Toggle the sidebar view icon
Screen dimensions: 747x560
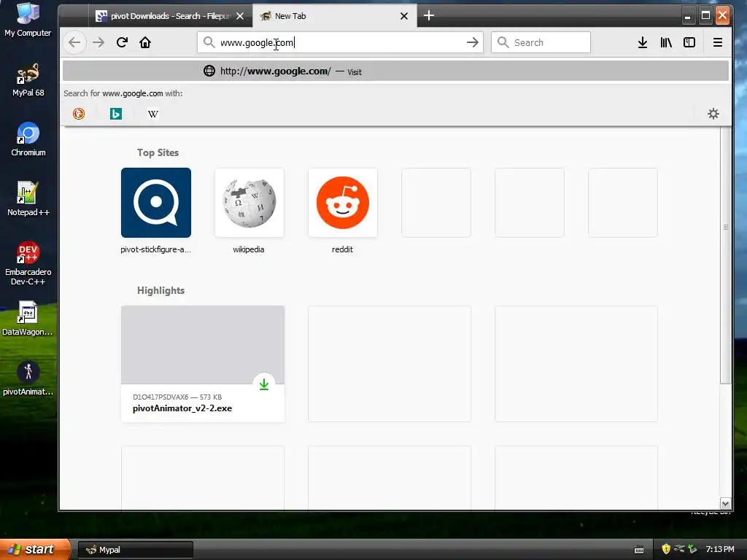click(689, 42)
